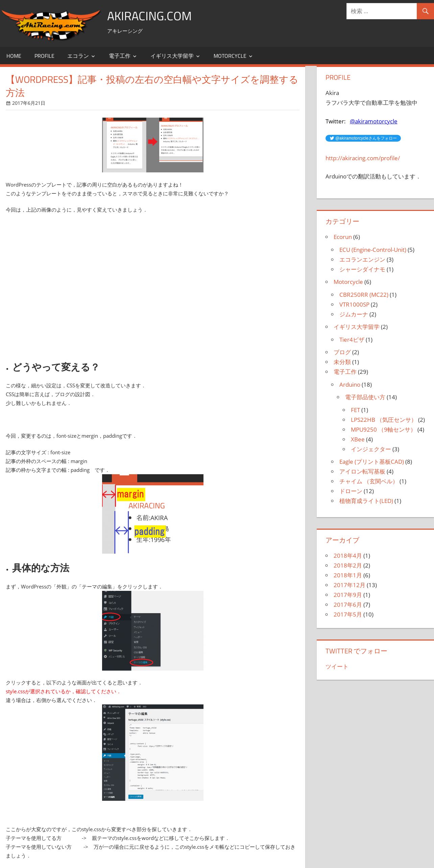The height and width of the screenshot is (868, 434).
Task: Open the XBee category
Action: (x=358, y=439)
